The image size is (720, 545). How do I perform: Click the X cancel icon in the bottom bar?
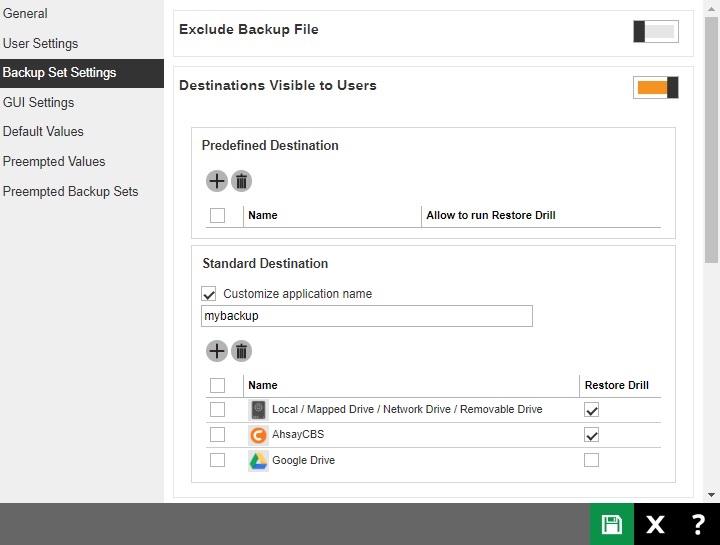[655, 524]
